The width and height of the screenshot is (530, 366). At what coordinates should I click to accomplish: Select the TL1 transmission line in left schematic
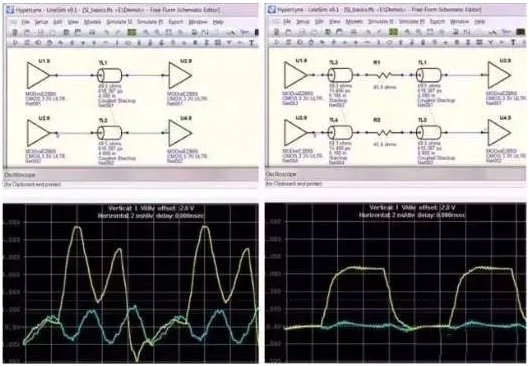[110, 75]
